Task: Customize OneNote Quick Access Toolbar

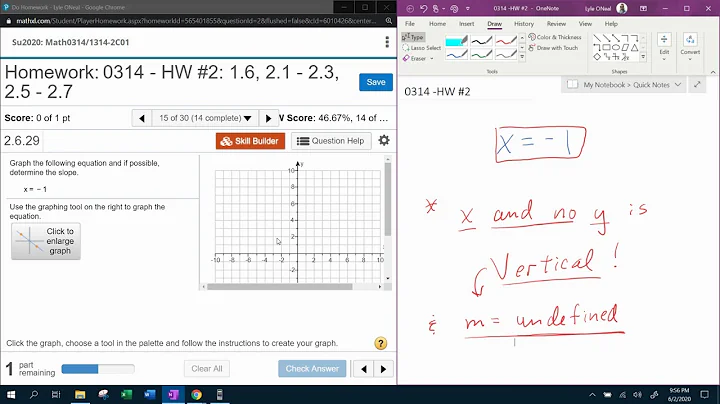Action: (x=467, y=8)
